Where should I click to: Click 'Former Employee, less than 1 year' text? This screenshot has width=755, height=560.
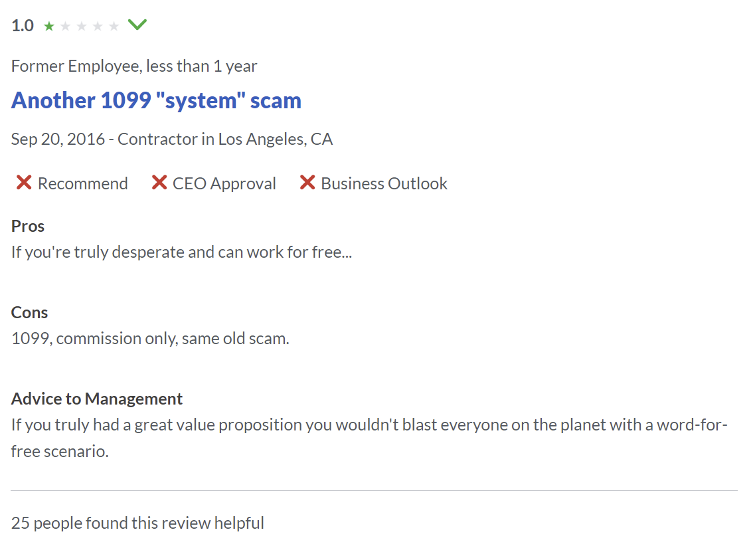[x=134, y=66]
